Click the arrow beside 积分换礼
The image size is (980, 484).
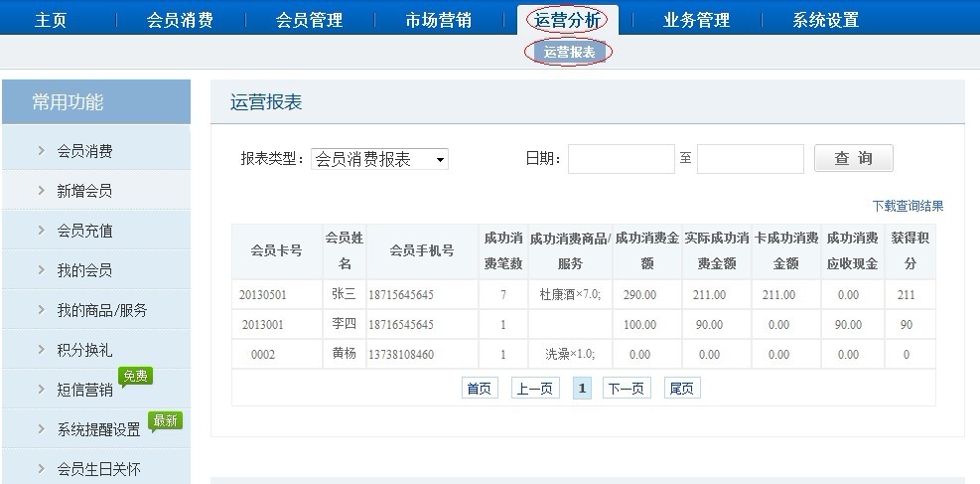[41, 349]
